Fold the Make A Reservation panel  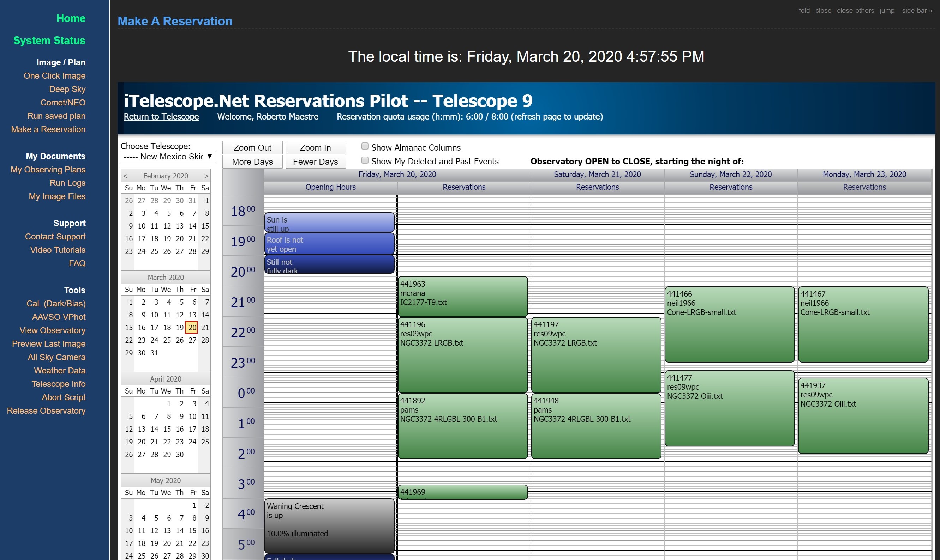pyautogui.click(x=804, y=11)
